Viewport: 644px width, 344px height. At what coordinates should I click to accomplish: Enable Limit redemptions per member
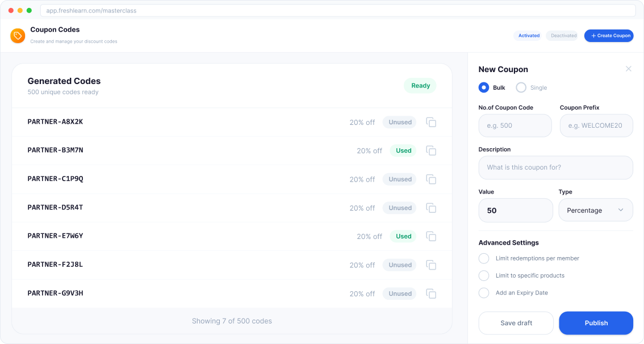(484, 258)
